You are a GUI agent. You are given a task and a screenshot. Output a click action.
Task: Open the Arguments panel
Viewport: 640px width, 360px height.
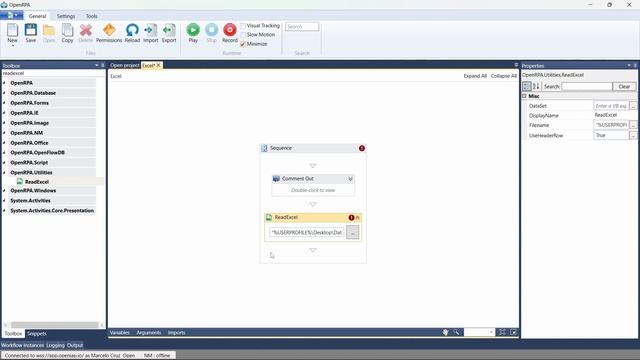tap(149, 333)
